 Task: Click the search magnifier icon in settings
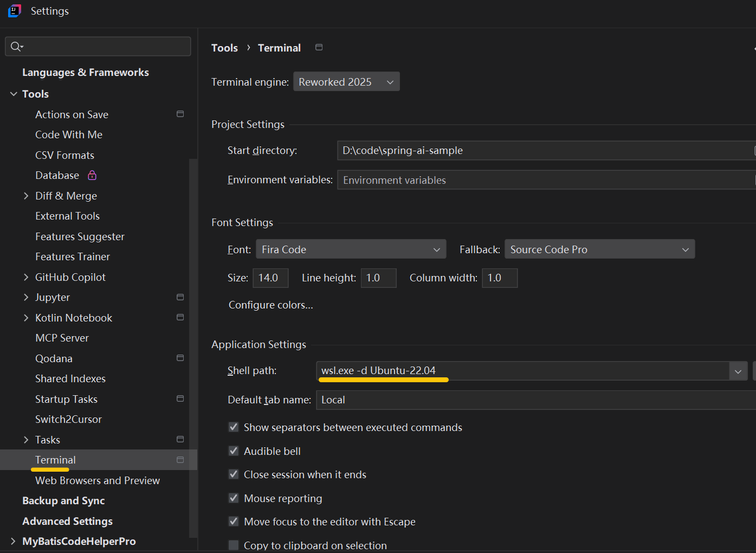click(16, 47)
